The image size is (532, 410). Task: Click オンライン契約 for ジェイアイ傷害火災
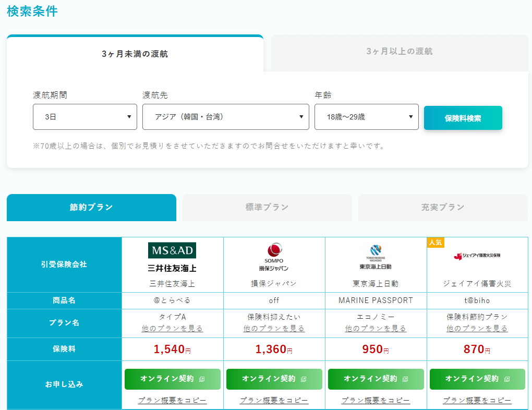click(477, 379)
